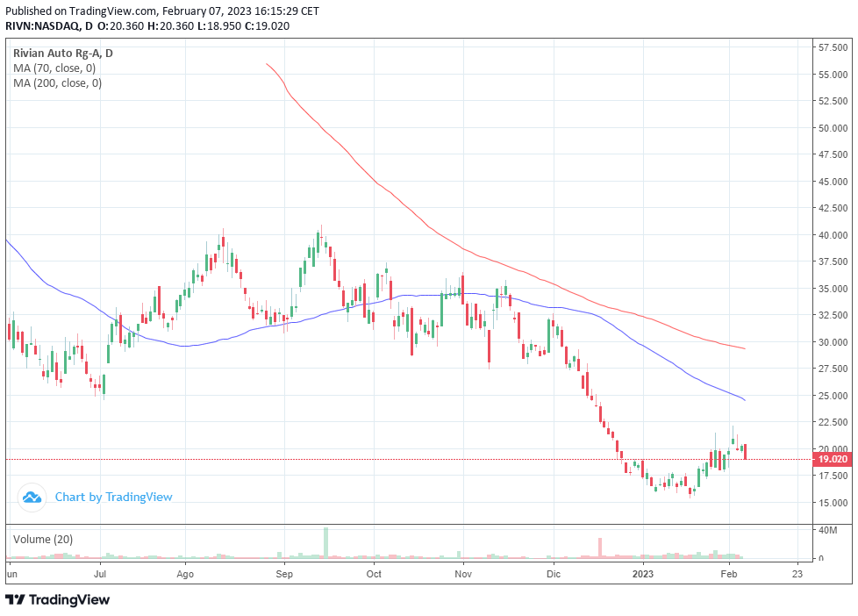Click the tall green September volume bar

click(325, 543)
